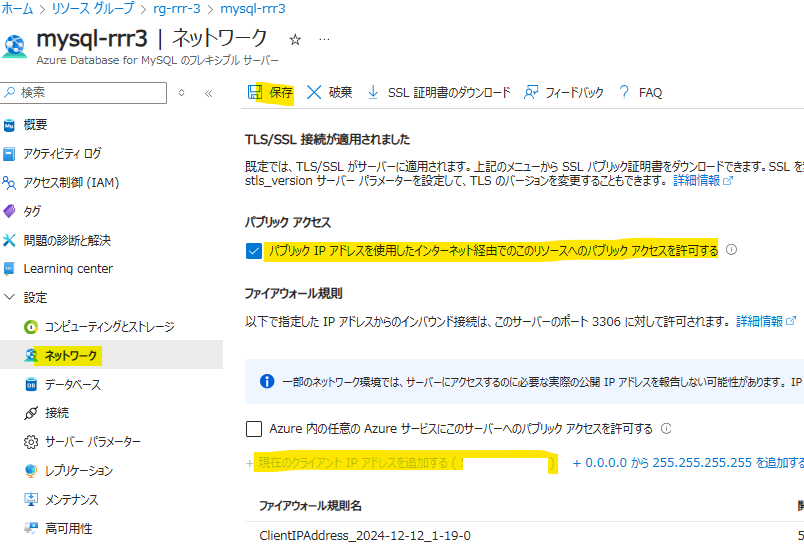The height and width of the screenshot is (550, 804).
Task: Click the expand/collapse all arrows next to search
Action: point(182,93)
